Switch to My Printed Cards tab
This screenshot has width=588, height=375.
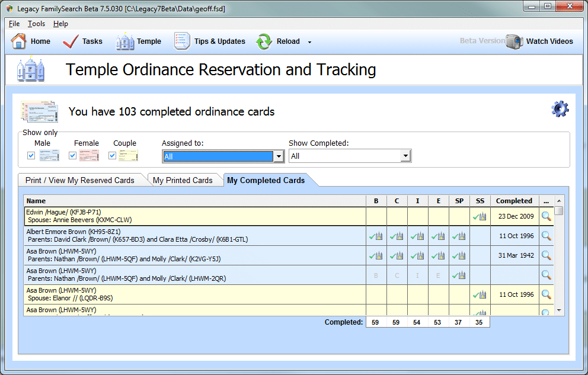(183, 180)
